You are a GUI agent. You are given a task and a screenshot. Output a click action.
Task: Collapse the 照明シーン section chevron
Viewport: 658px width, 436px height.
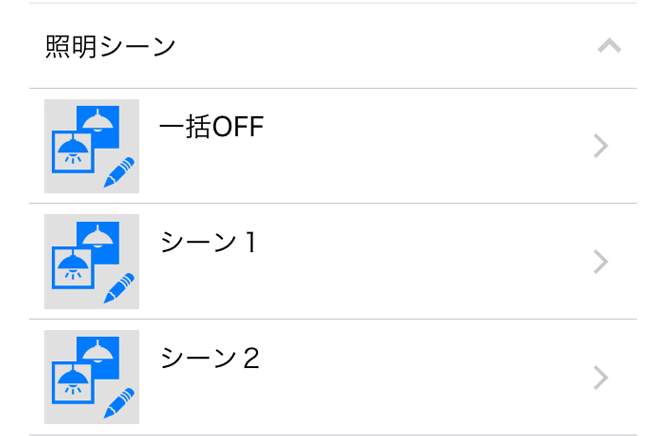coord(609,46)
